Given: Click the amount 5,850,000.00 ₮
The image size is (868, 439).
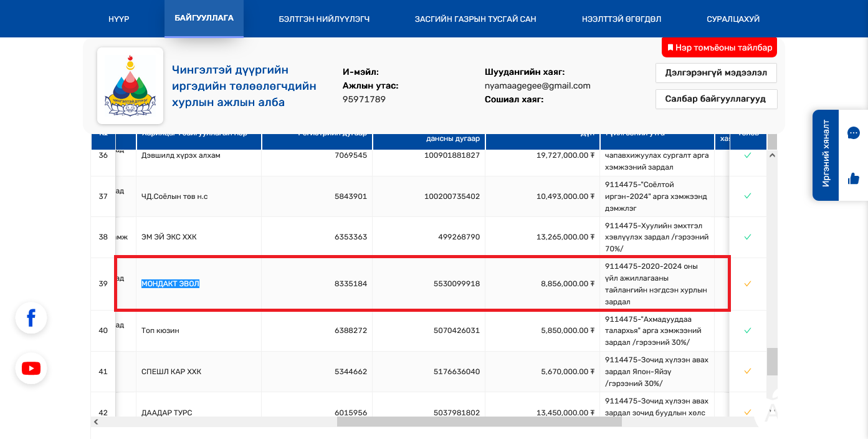Looking at the screenshot, I should [x=568, y=330].
